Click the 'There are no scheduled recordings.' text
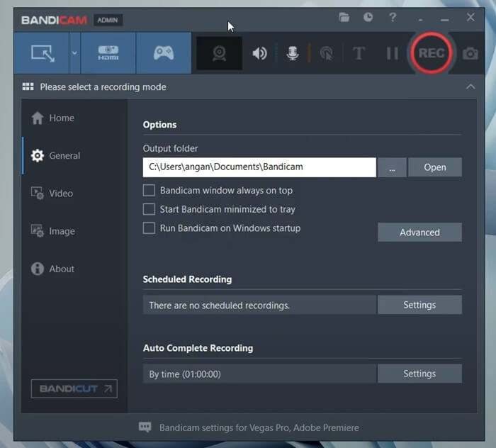 click(219, 306)
